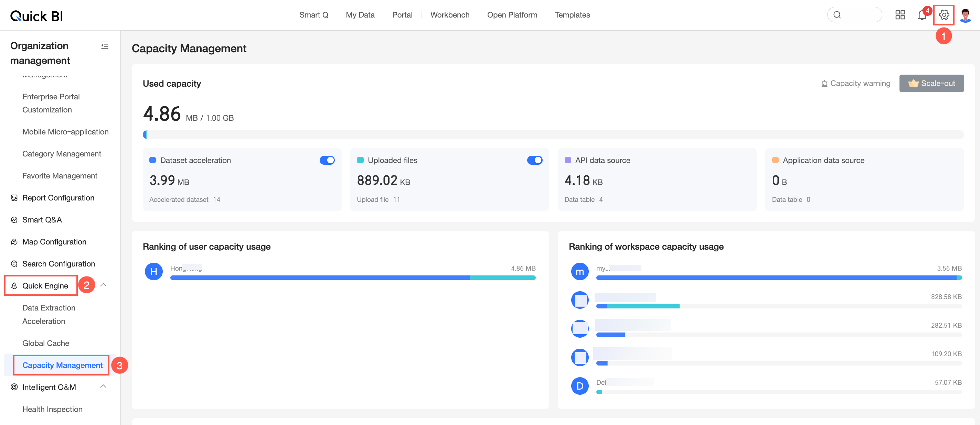This screenshot has width=980, height=425.
Task: Open the Portal tab
Action: 402,15
